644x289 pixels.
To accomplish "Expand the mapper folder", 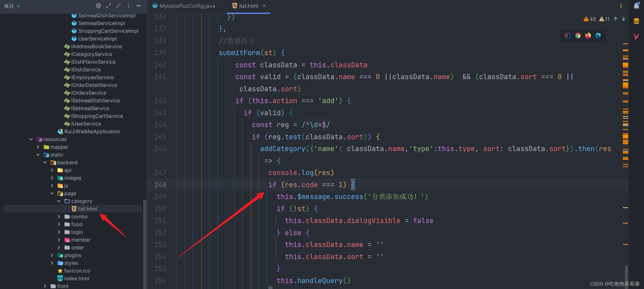I will [x=38, y=147].
